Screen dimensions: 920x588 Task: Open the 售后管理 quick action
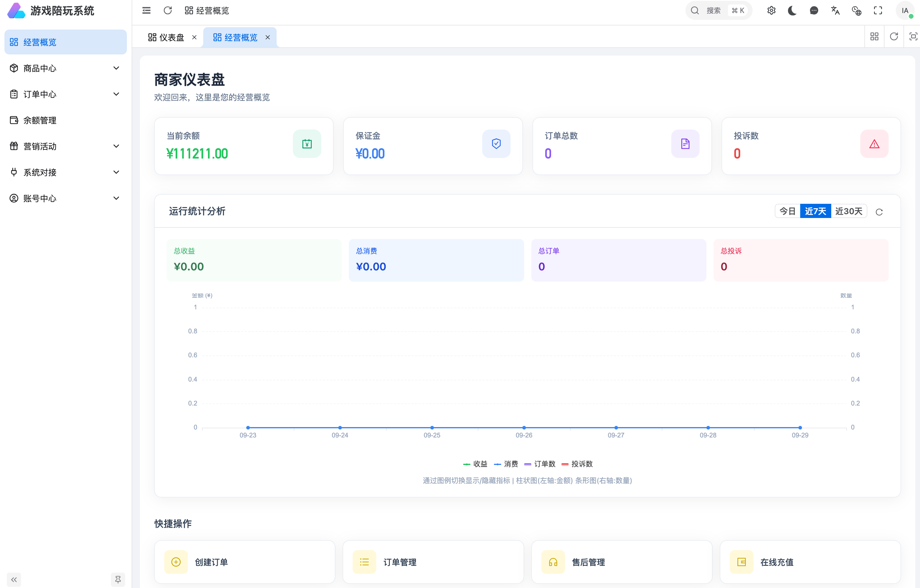[x=622, y=562]
